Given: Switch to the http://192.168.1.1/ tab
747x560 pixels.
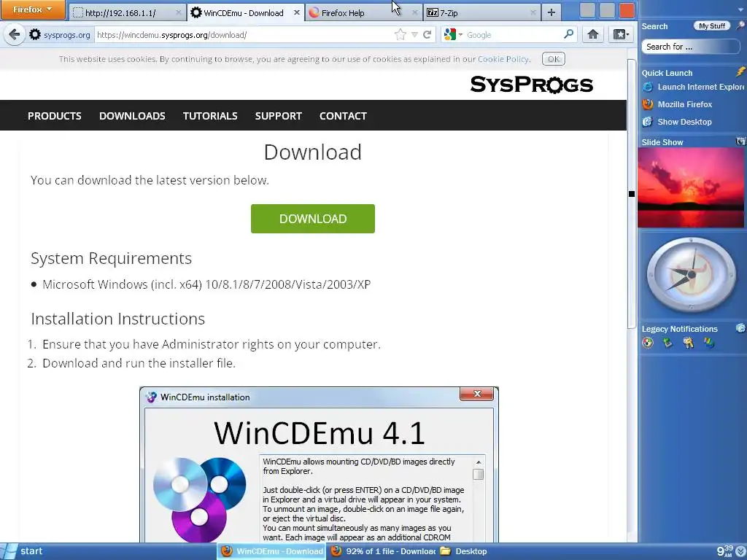Looking at the screenshot, I should click(127, 13).
